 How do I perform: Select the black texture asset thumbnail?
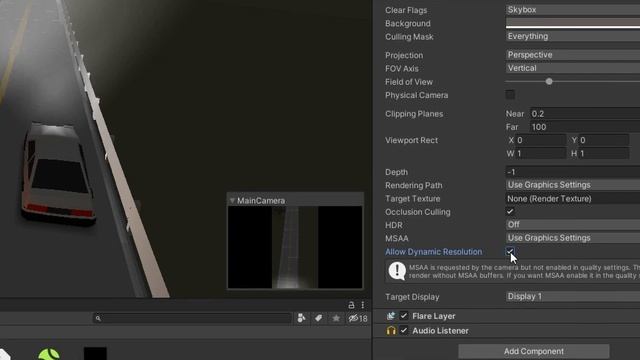pyautogui.click(x=95, y=353)
